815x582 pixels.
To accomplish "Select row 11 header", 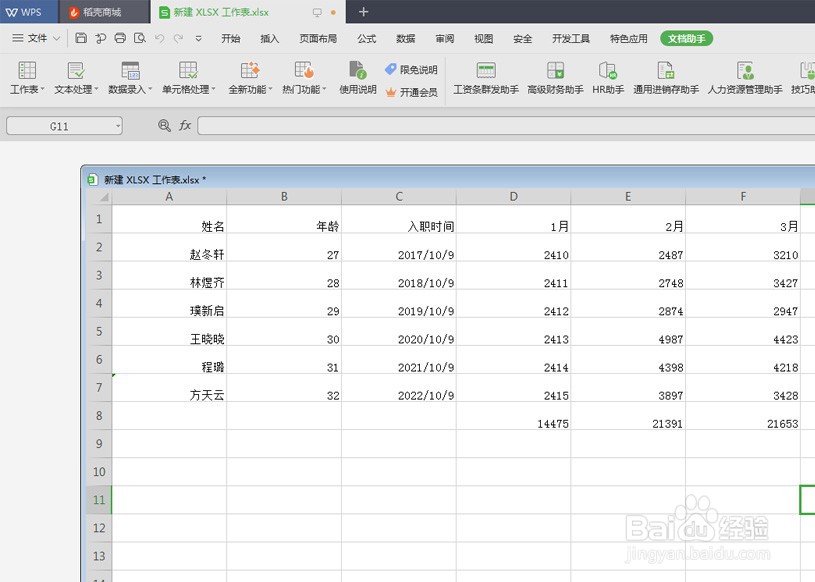I will click(99, 500).
